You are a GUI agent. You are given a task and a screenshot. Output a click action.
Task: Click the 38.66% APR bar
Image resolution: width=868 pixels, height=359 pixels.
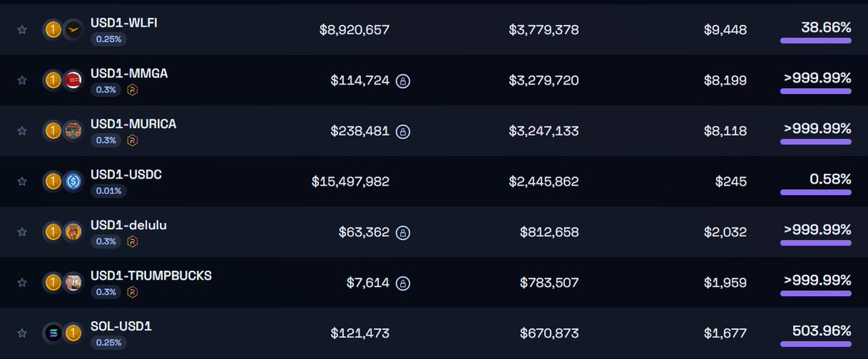coord(816,41)
